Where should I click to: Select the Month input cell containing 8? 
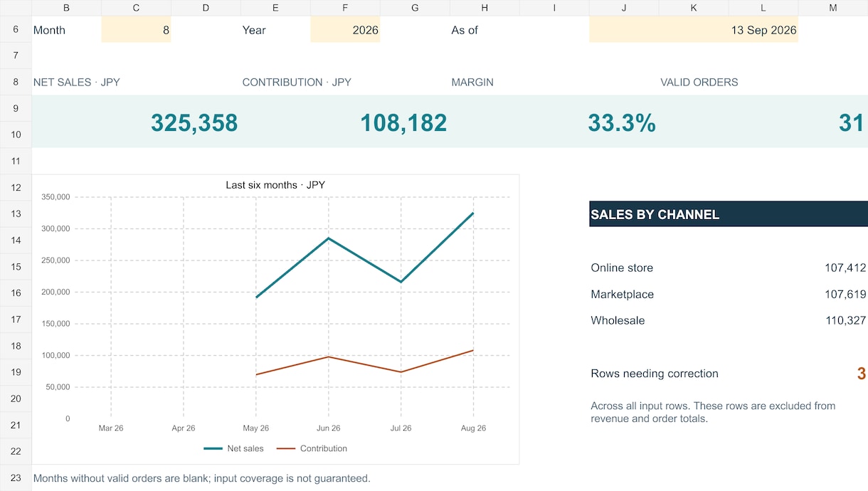pyautogui.click(x=136, y=30)
